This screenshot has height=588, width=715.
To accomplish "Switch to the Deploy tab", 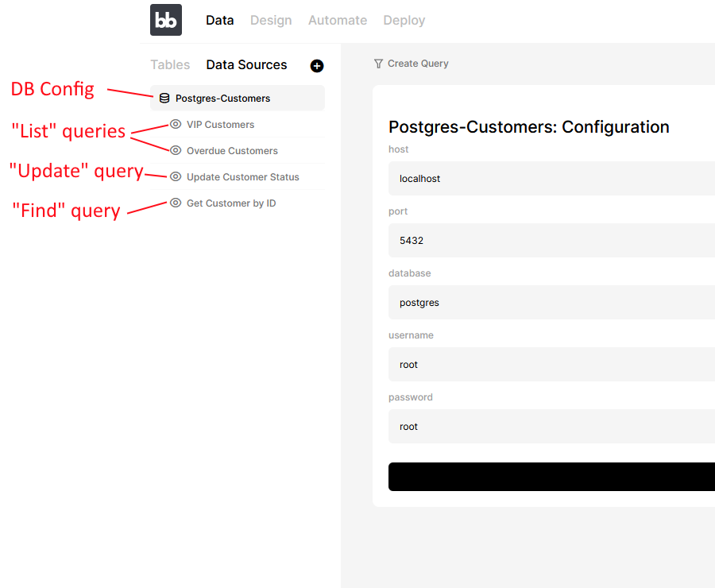I will click(x=404, y=20).
